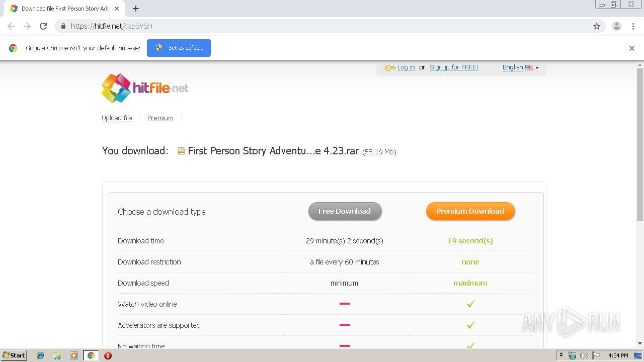Viewport: 644px width, 362px height.
Task: Click the Set as default button
Action: (179, 48)
